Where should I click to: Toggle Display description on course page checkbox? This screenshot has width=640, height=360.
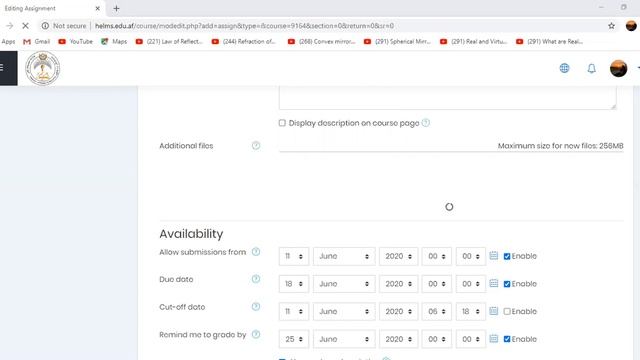[282, 123]
